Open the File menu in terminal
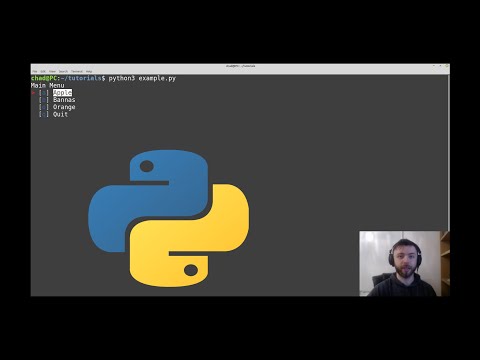The height and width of the screenshot is (360, 480). tap(35, 71)
